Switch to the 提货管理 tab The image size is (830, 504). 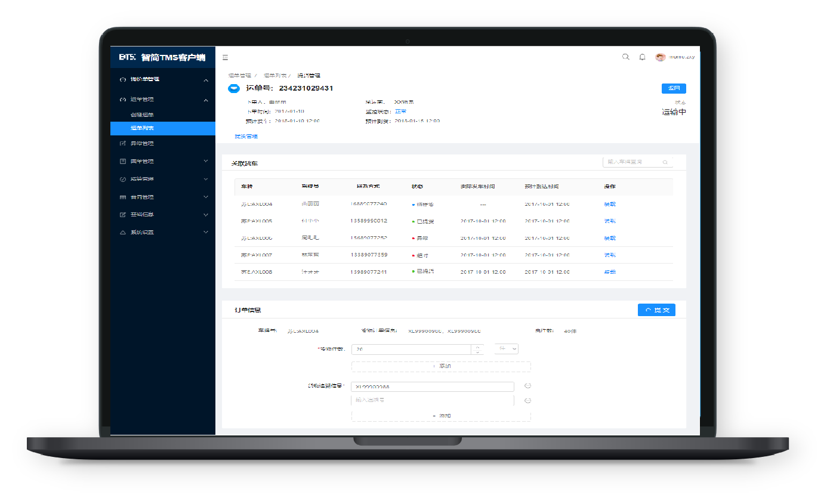click(246, 137)
